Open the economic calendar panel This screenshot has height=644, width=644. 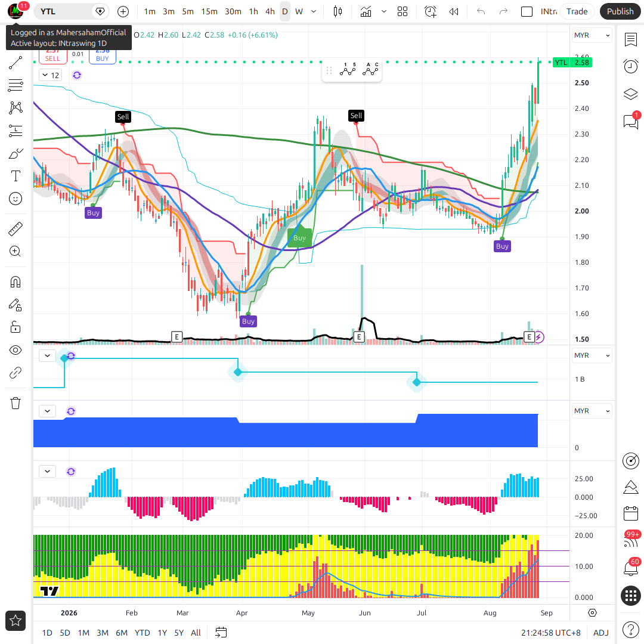(x=630, y=513)
